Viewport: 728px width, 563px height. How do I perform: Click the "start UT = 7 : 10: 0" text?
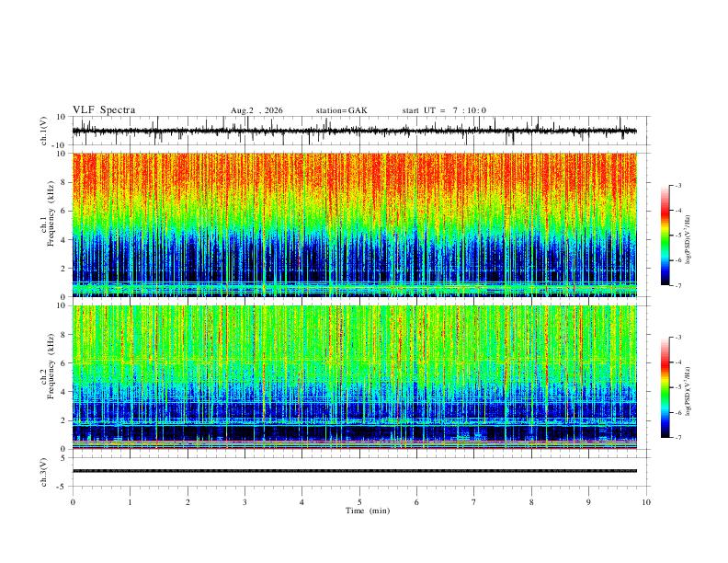coord(444,110)
